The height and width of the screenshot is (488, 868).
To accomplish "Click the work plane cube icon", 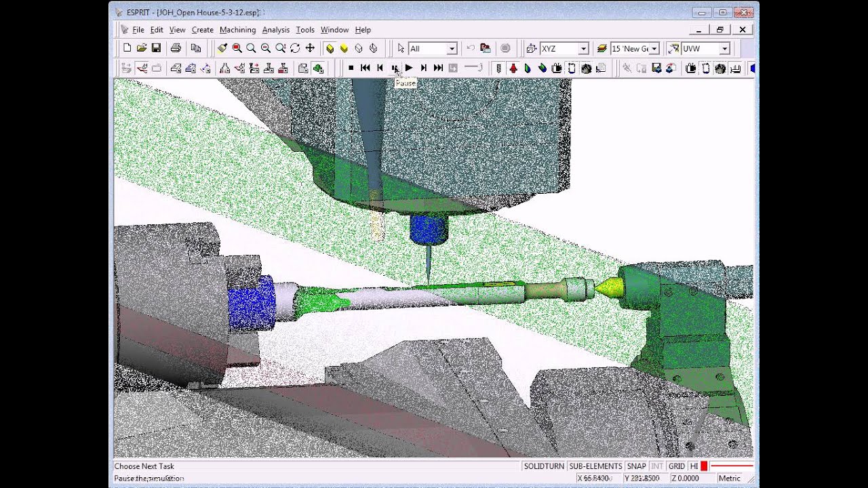I will tap(532, 48).
